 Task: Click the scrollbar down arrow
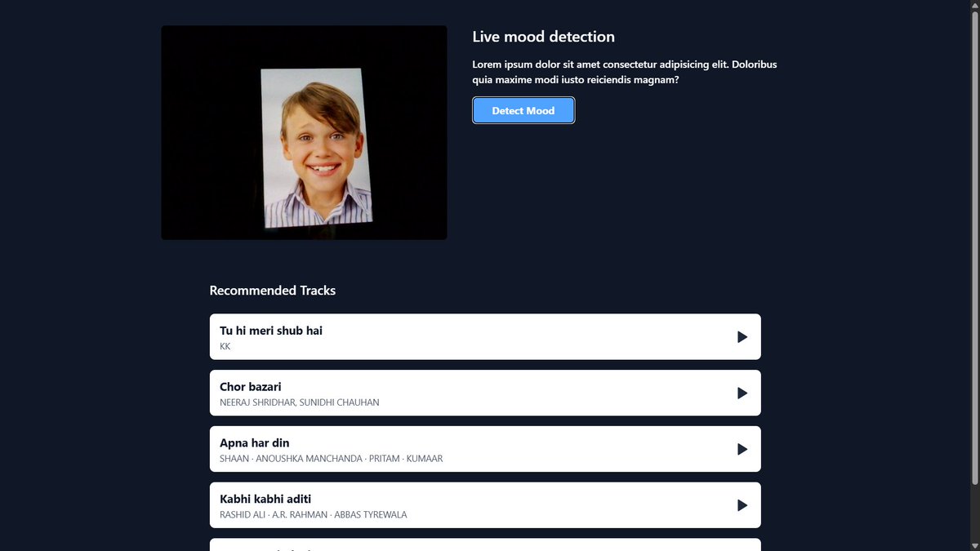973,544
